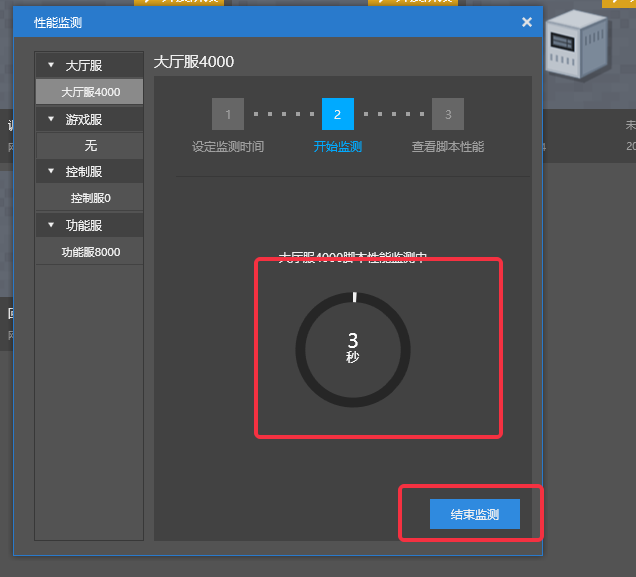Viewport: 636px width, 577px height.
Task: Close the 性能监测 dialog
Action: click(x=526, y=22)
